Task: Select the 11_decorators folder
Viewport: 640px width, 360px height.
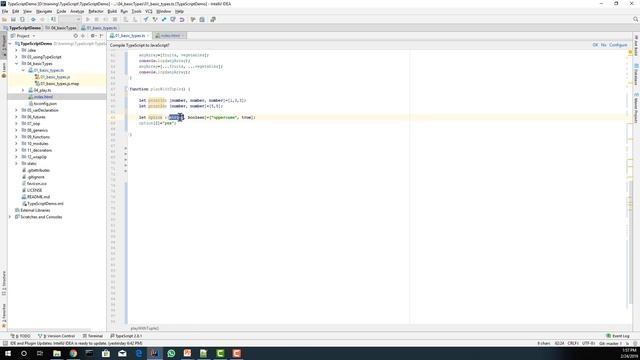Action: pos(37,150)
